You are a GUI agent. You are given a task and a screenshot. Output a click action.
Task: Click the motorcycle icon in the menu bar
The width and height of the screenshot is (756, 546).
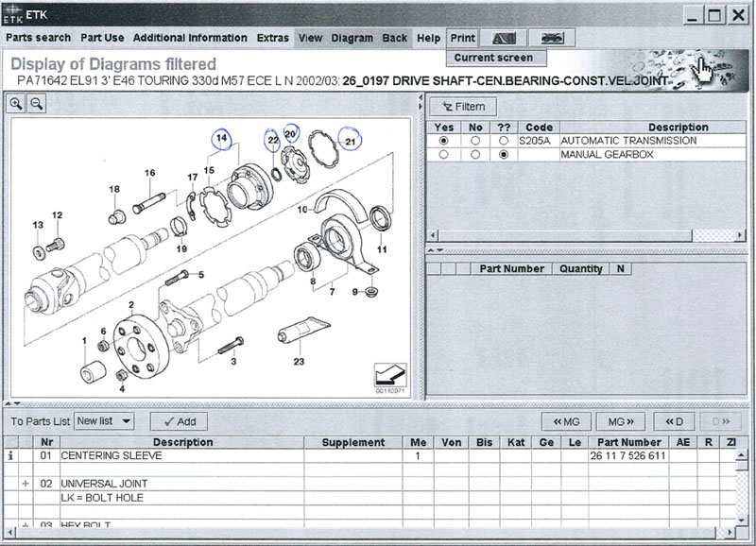point(551,38)
